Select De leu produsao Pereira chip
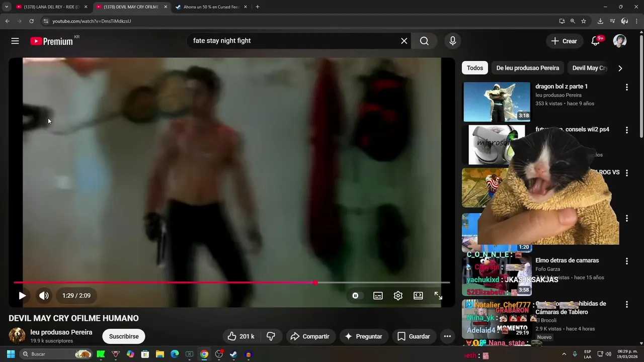644x362 pixels. coord(528,68)
